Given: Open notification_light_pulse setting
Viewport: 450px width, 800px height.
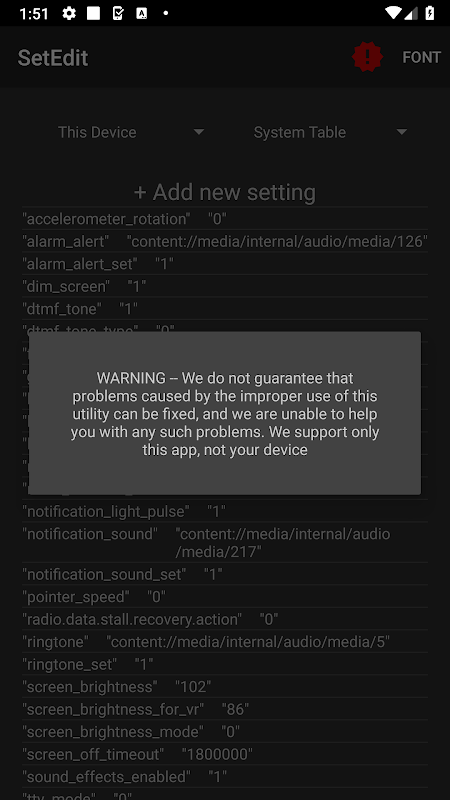Looking at the screenshot, I should (x=224, y=511).
